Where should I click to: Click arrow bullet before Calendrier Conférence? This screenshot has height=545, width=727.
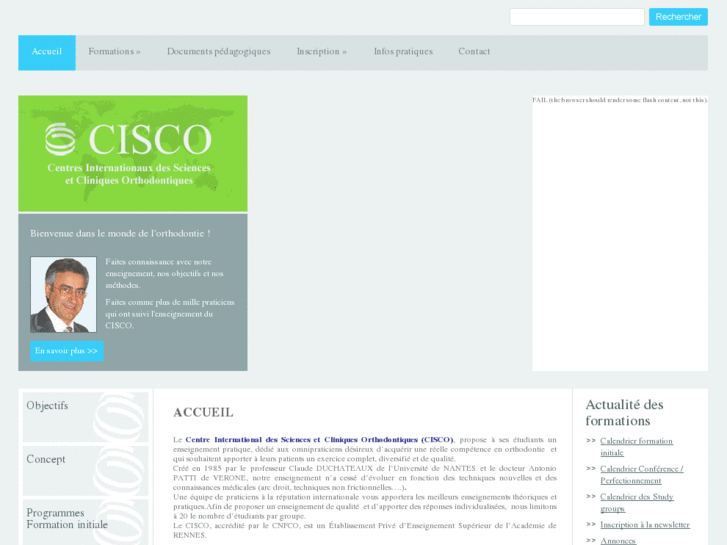pos(591,468)
